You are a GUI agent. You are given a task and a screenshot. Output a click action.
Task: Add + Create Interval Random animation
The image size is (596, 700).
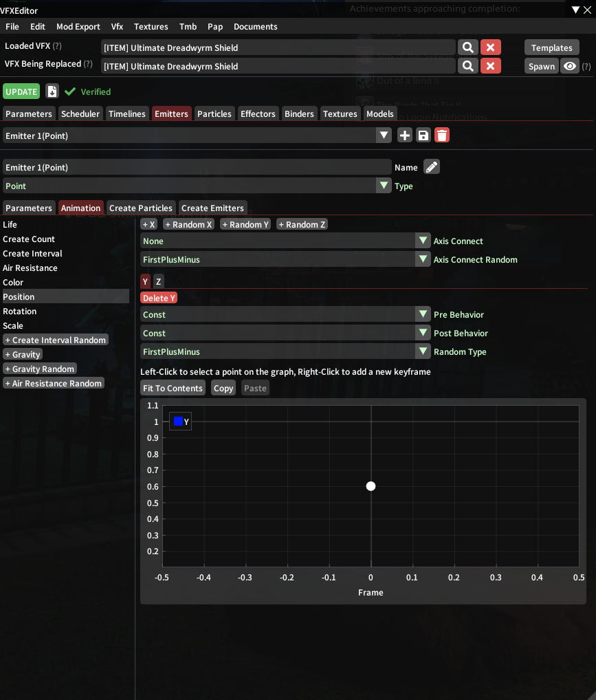pyautogui.click(x=56, y=340)
